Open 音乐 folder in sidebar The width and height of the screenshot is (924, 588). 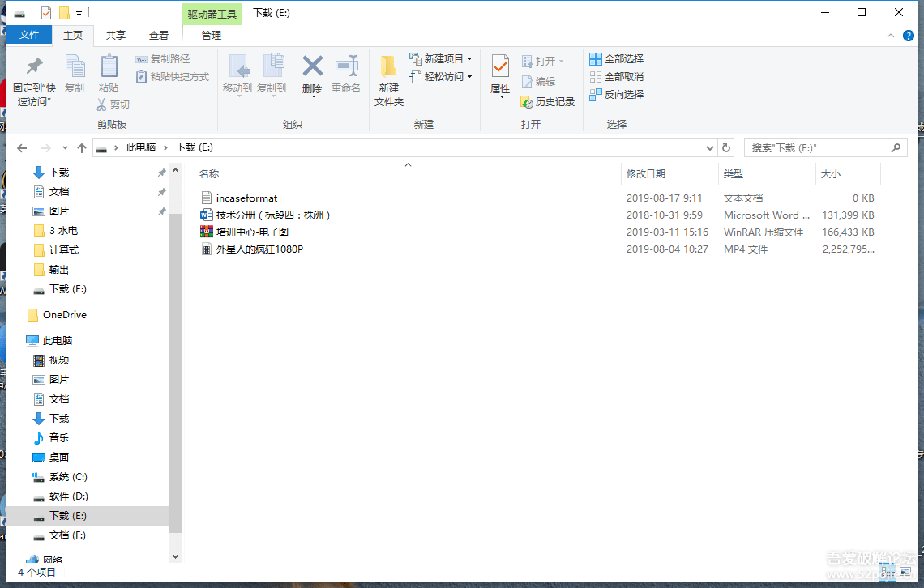51,438
